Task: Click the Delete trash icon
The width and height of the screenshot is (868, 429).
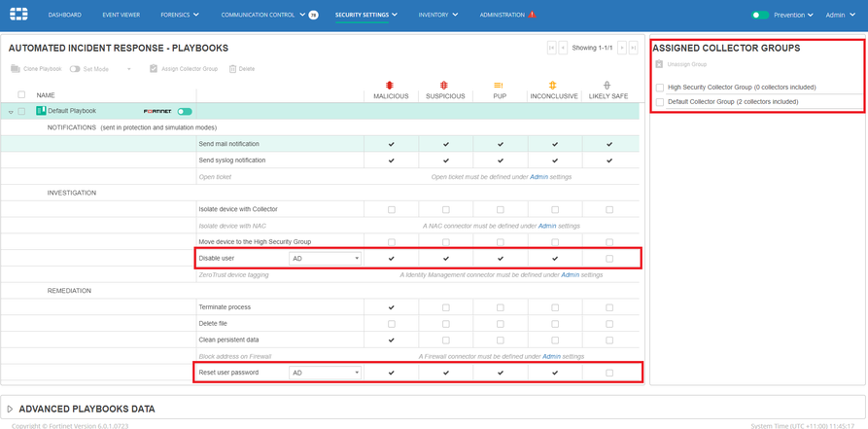Action: coord(232,69)
